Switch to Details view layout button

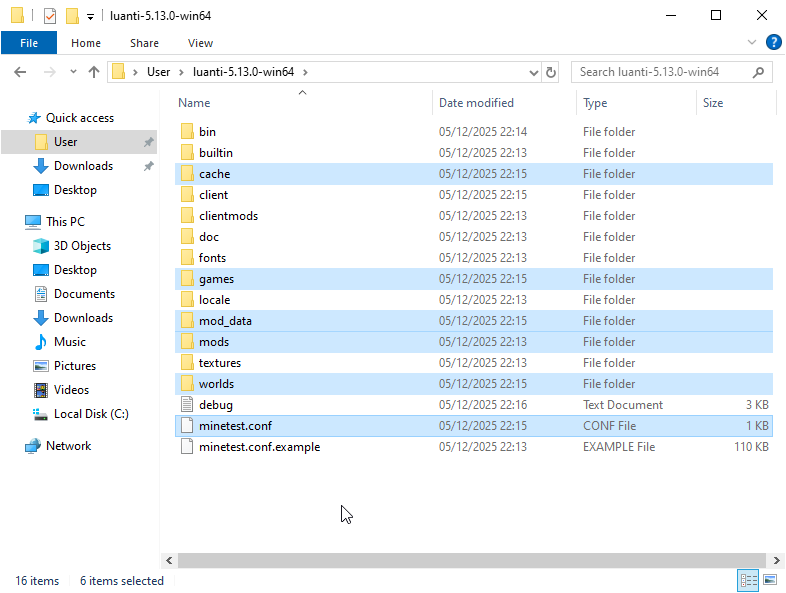pos(748,580)
